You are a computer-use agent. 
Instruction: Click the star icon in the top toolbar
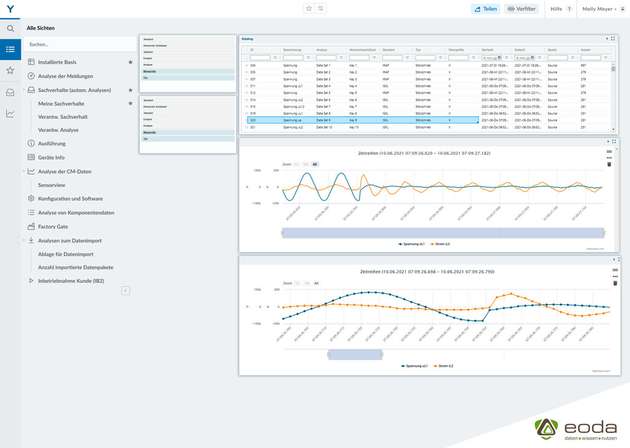pos(309,8)
